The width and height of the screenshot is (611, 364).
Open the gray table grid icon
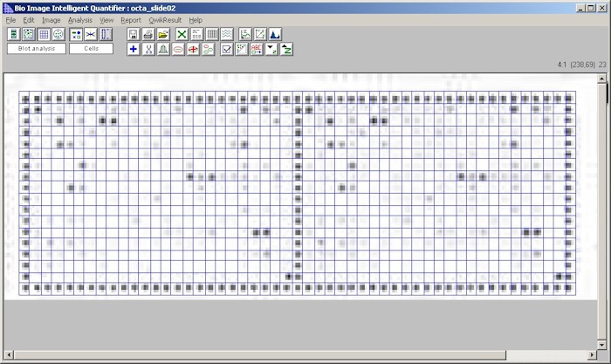pyautogui.click(x=212, y=34)
